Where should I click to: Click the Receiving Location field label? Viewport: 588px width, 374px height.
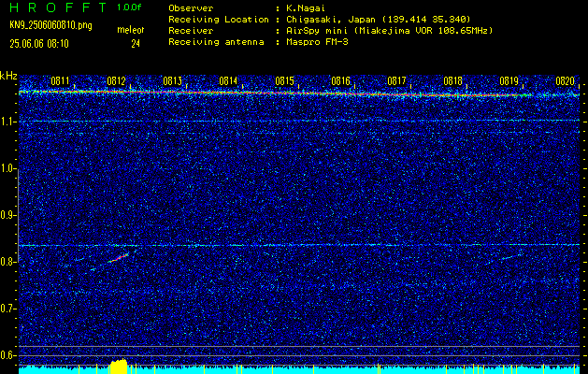click(219, 20)
